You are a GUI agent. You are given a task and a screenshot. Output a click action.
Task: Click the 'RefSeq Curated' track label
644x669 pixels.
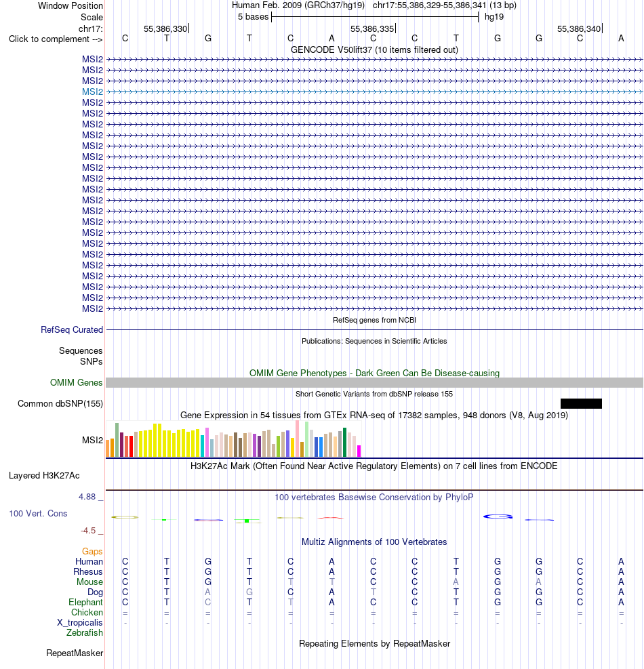tap(72, 330)
